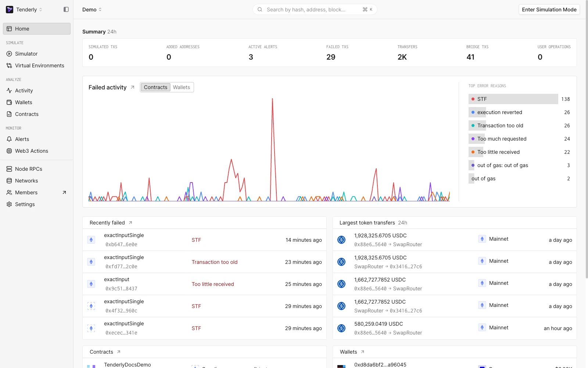This screenshot has width=588, height=368.
Task: Click the Contracts document icon in sidebar
Action: 9,114
